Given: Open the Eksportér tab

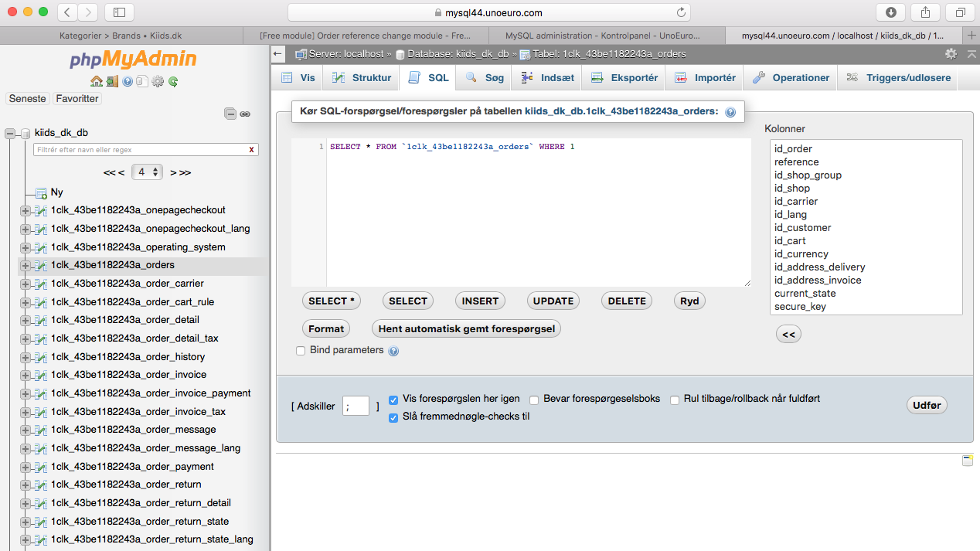Looking at the screenshot, I should point(624,78).
